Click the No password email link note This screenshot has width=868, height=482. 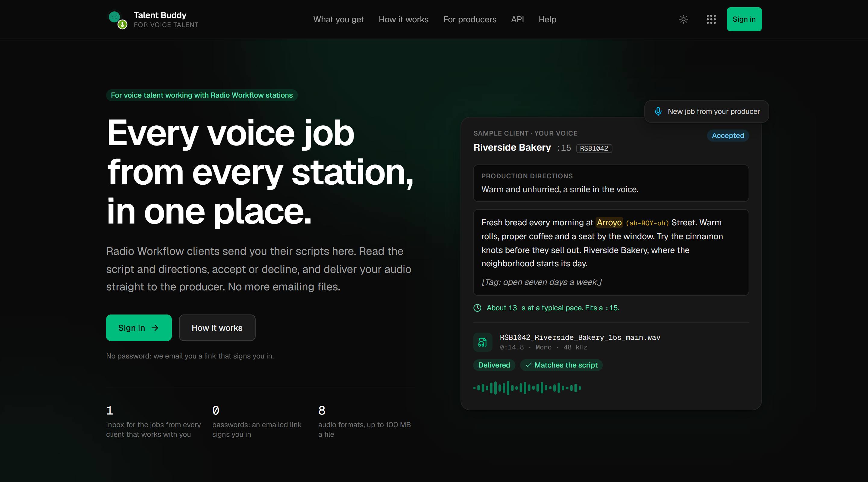(x=190, y=356)
